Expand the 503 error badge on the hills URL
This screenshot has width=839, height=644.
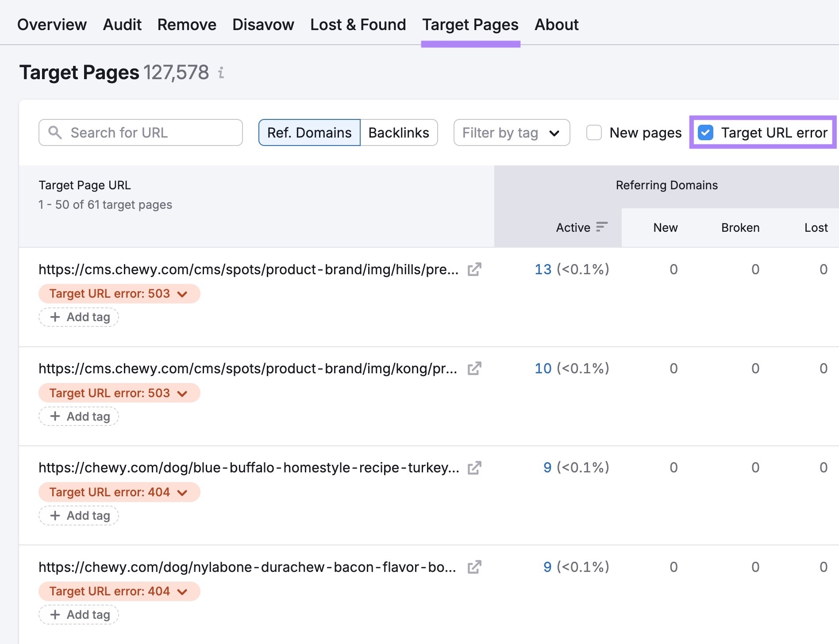tap(181, 294)
